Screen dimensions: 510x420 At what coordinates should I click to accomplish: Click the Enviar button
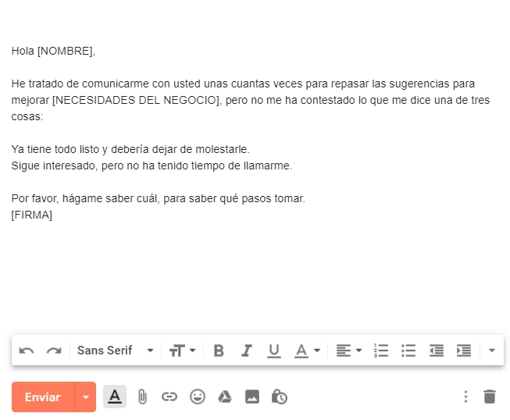[43, 397]
